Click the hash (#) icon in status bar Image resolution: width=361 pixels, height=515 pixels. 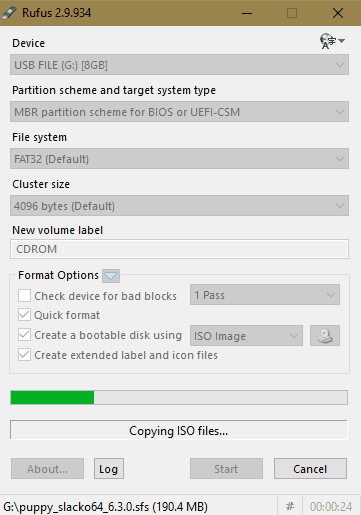click(x=290, y=507)
